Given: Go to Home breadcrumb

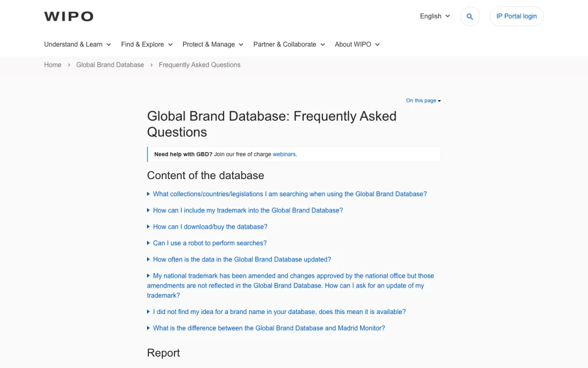Looking at the screenshot, I should pos(53,65).
